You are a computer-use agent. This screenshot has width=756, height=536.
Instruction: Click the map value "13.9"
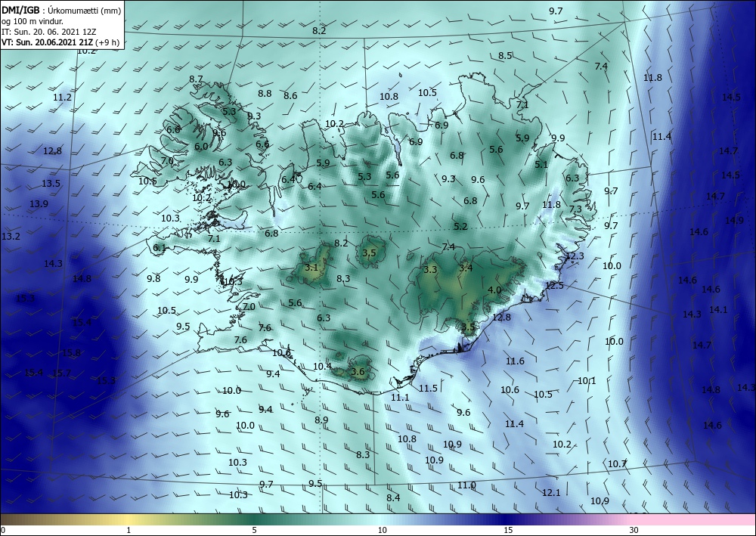(x=39, y=204)
